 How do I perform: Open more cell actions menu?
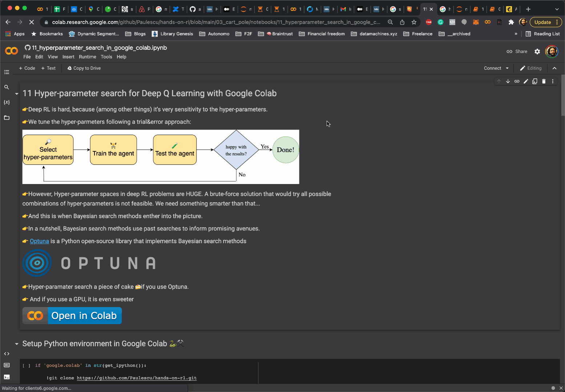click(x=553, y=81)
